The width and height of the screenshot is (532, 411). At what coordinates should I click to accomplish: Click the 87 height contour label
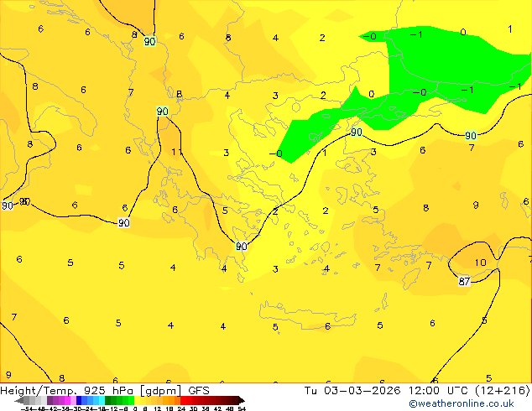(x=464, y=281)
